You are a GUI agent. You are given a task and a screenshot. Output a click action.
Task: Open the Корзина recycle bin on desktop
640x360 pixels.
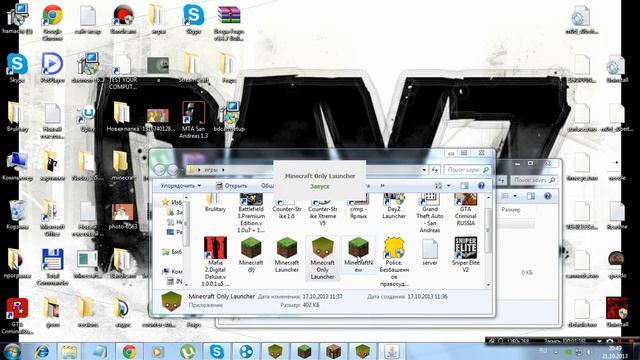click(x=17, y=215)
